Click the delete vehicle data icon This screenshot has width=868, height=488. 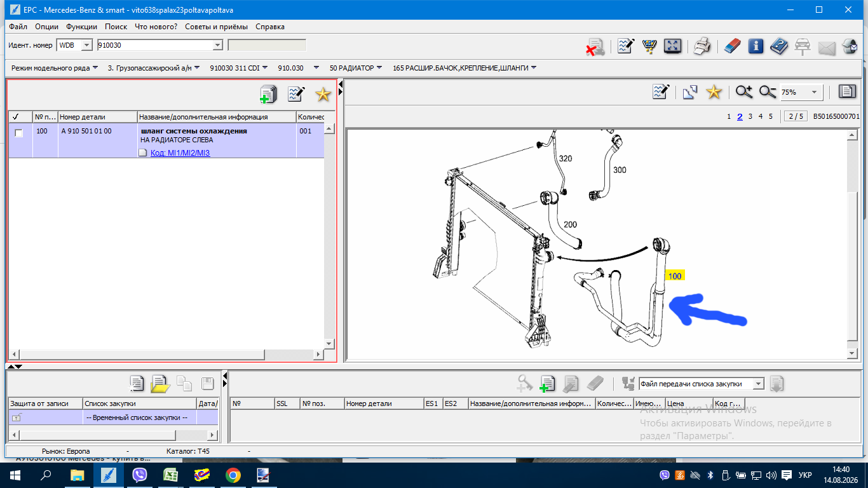click(x=595, y=47)
